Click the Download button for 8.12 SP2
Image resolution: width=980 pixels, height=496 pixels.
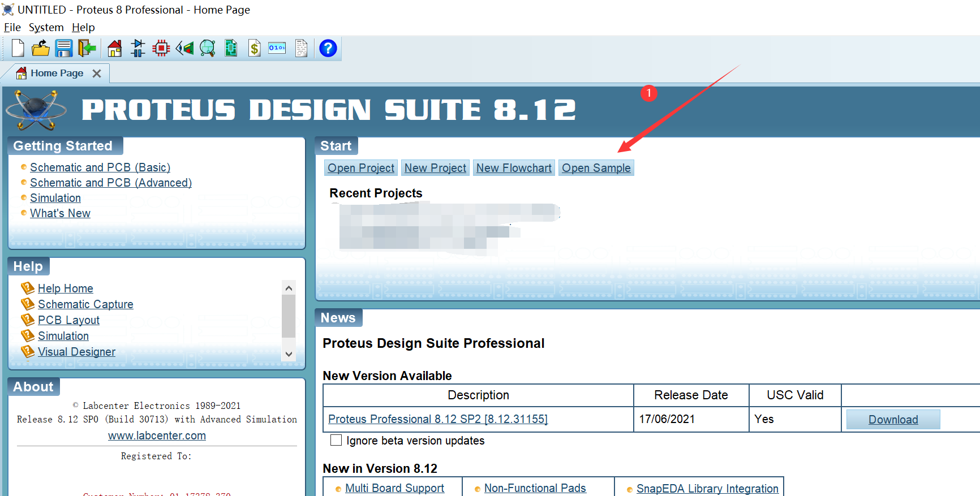point(893,420)
